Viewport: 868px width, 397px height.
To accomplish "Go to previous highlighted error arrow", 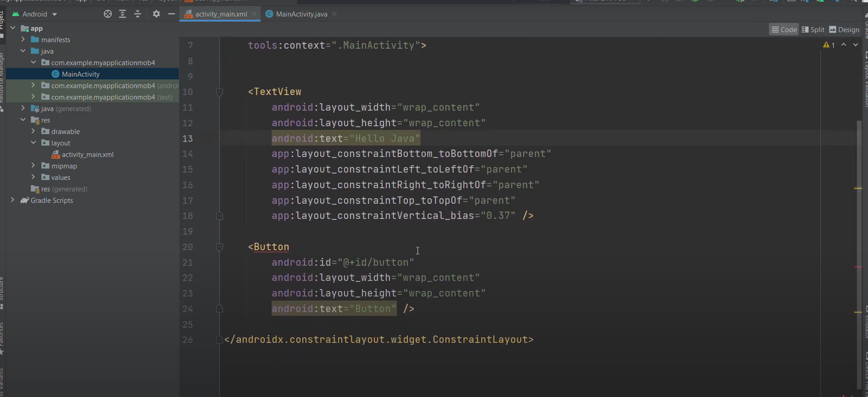I will point(844,45).
